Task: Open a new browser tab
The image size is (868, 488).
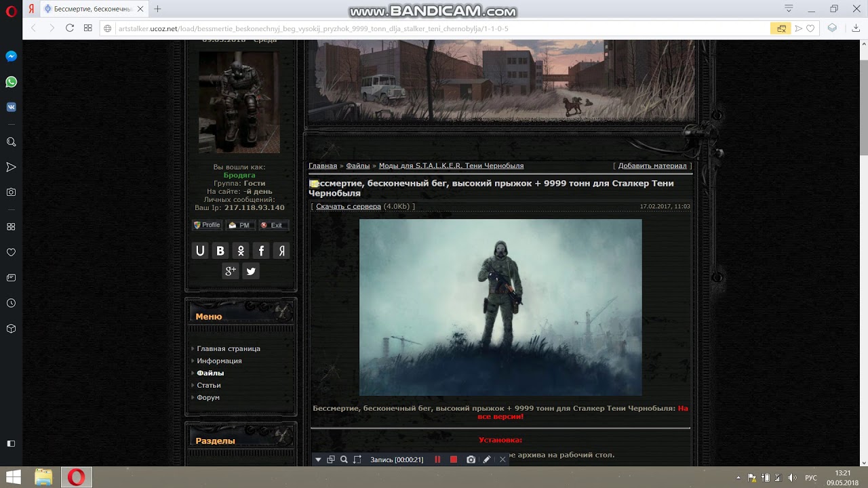Action: pos(157,9)
